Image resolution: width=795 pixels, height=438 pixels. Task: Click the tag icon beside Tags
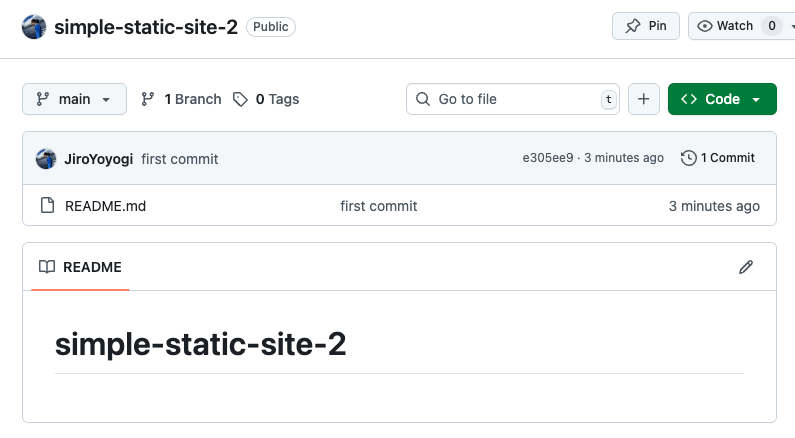pos(240,99)
